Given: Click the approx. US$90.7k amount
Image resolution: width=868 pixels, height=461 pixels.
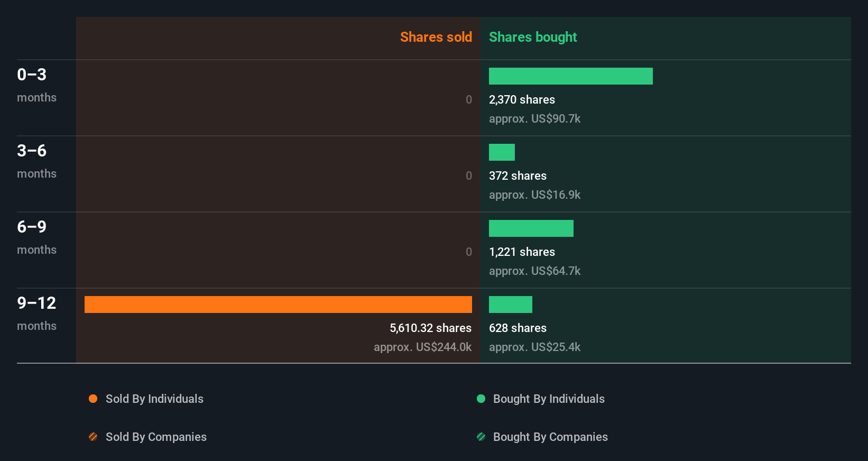Looking at the screenshot, I should pos(534,118).
